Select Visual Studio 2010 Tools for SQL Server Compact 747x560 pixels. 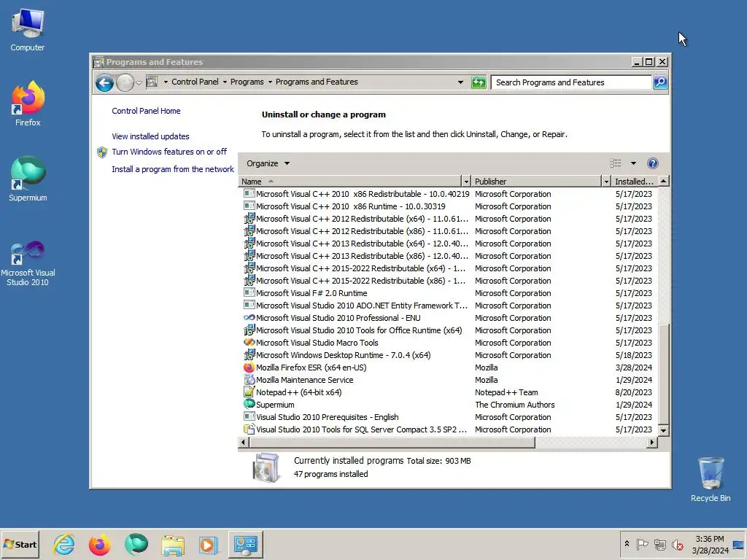tap(448, 429)
